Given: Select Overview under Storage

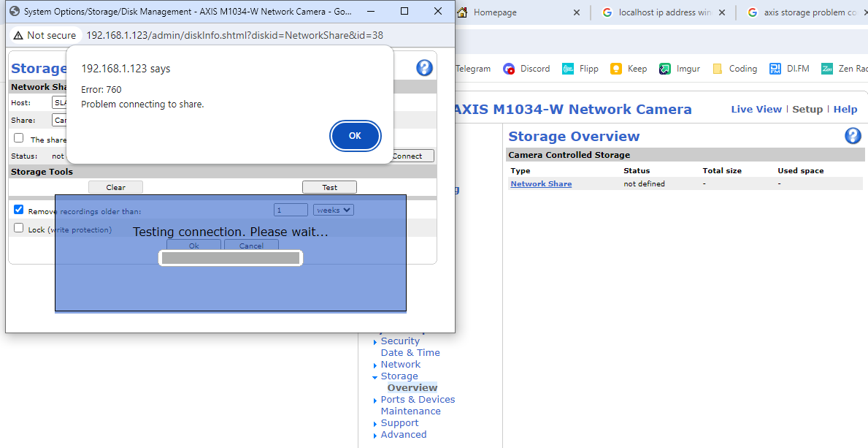Looking at the screenshot, I should pyautogui.click(x=412, y=387).
